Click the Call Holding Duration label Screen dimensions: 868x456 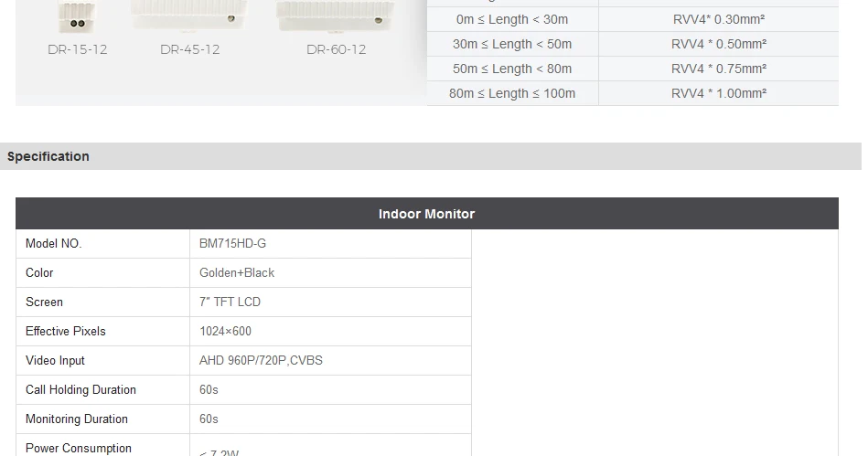tap(80, 390)
